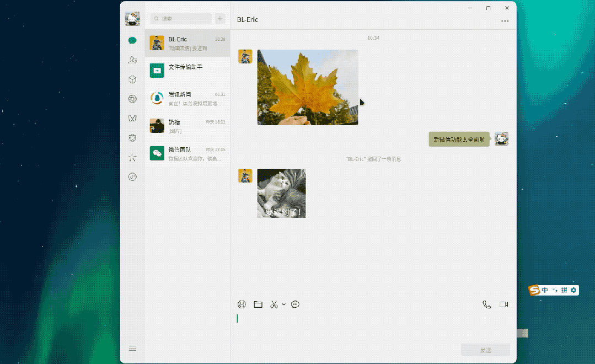Open the Chats panel in the sidebar

coord(132,40)
